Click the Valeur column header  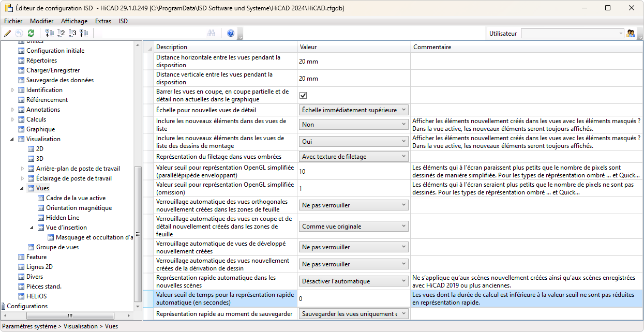(x=354, y=47)
